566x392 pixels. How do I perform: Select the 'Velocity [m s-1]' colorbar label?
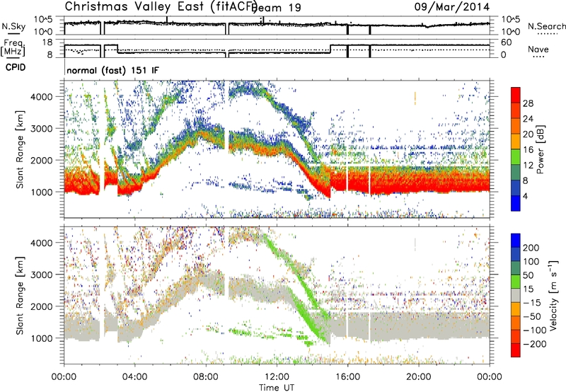click(x=554, y=295)
